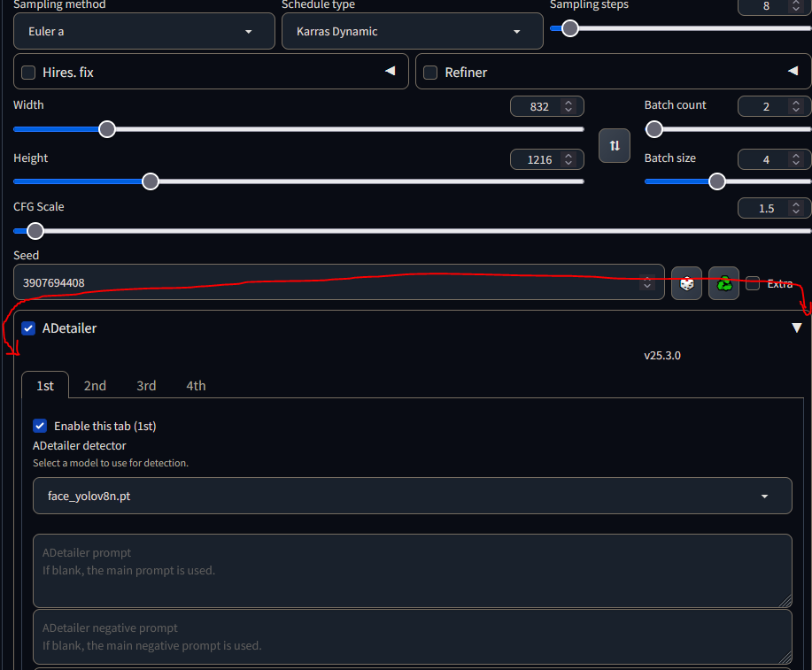812x670 pixels.
Task: Switch to the 3rd ADetailer tab
Action: [146, 386]
